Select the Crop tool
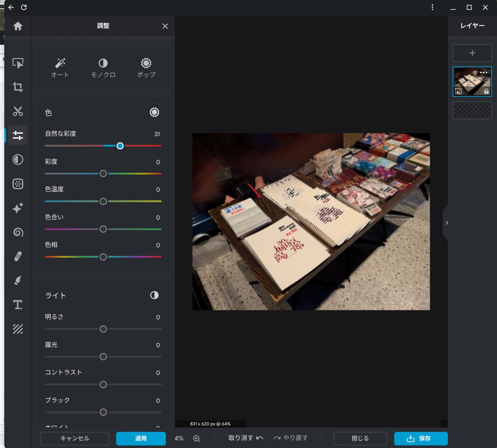 click(x=18, y=87)
